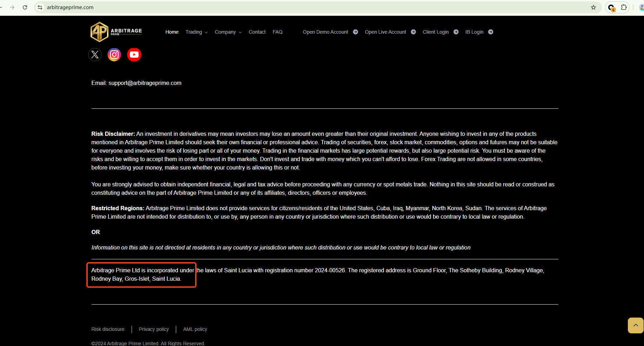The width and height of the screenshot is (644, 346).
Task: Click the bookmark star in the address bar
Action: pos(593,7)
